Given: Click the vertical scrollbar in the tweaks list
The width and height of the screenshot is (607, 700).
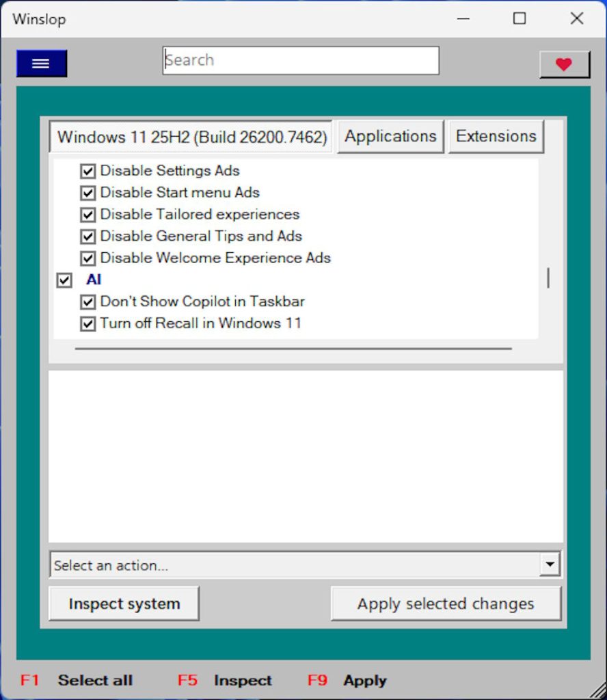Looking at the screenshot, I should pyautogui.click(x=548, y=278).
